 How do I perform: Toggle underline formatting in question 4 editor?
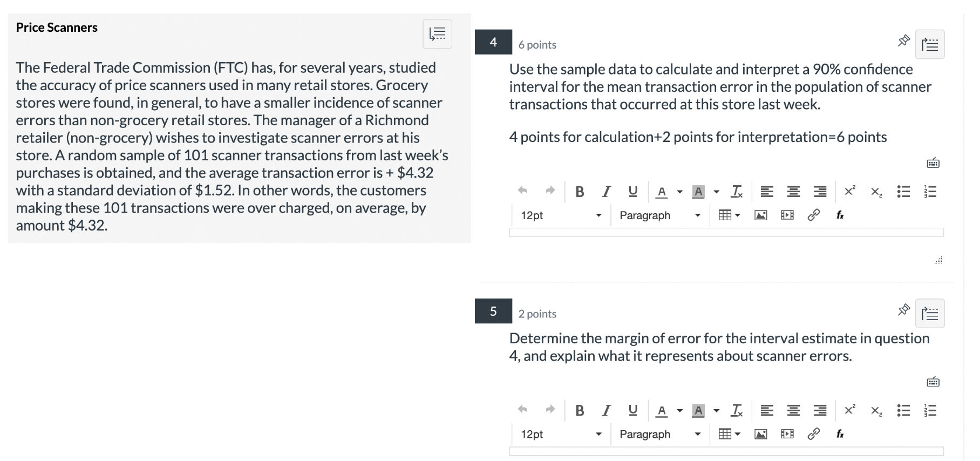tap(632, 192)
